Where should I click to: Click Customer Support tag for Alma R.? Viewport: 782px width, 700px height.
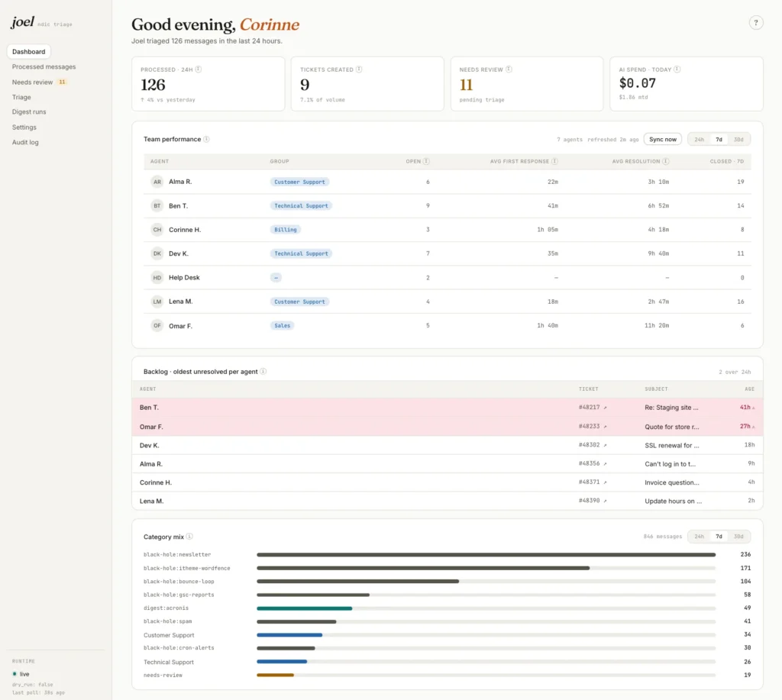(299, 182)
